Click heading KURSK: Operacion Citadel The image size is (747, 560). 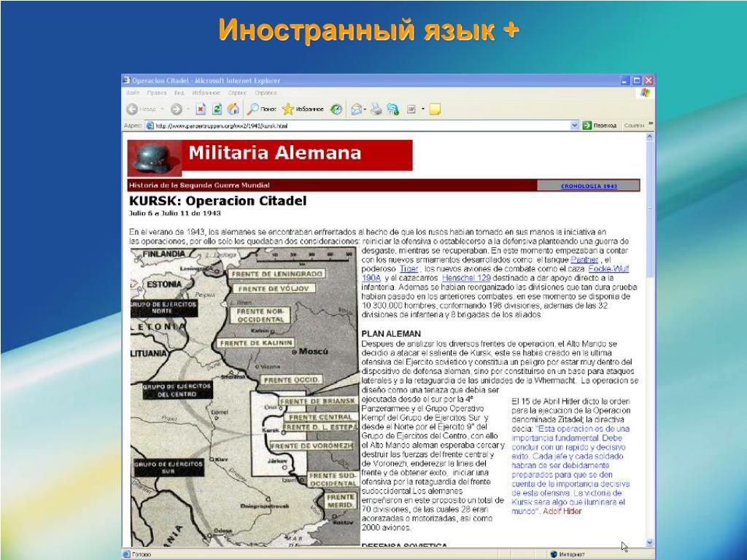click(217, 201)
